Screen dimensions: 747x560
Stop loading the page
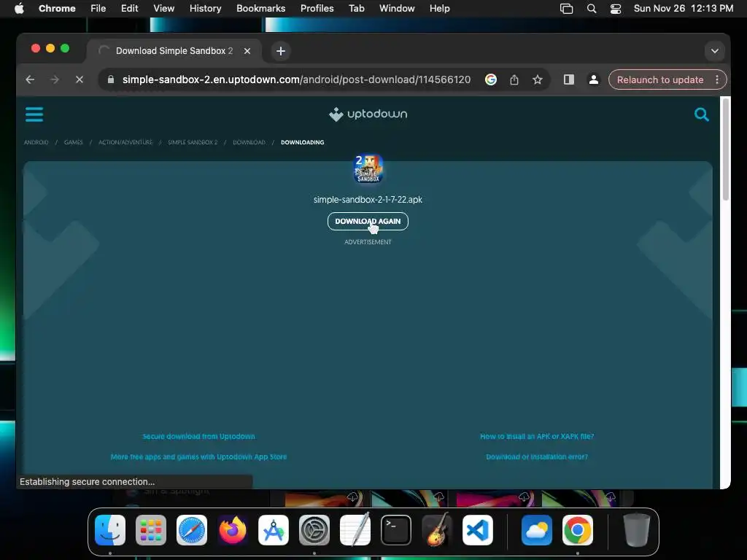click(x=80, y=79)
